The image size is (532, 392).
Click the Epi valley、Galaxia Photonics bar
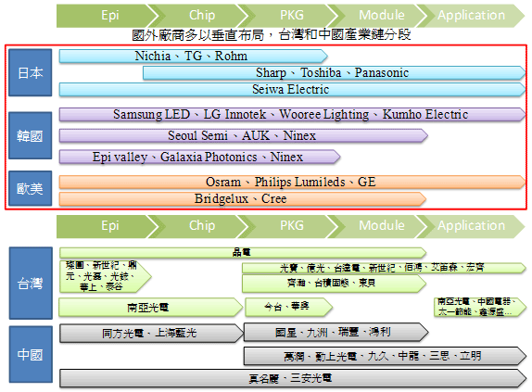[200, 158]
